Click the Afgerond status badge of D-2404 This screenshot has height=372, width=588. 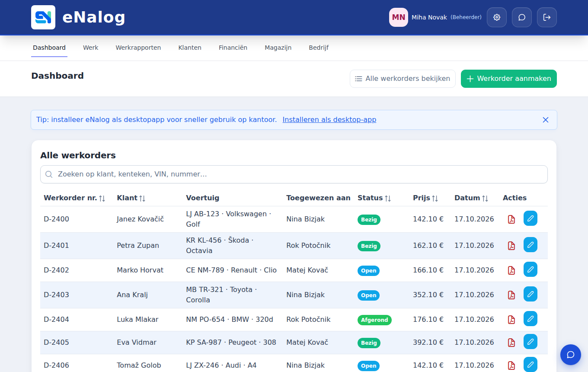pyautogui.click(x=374, y=320)
